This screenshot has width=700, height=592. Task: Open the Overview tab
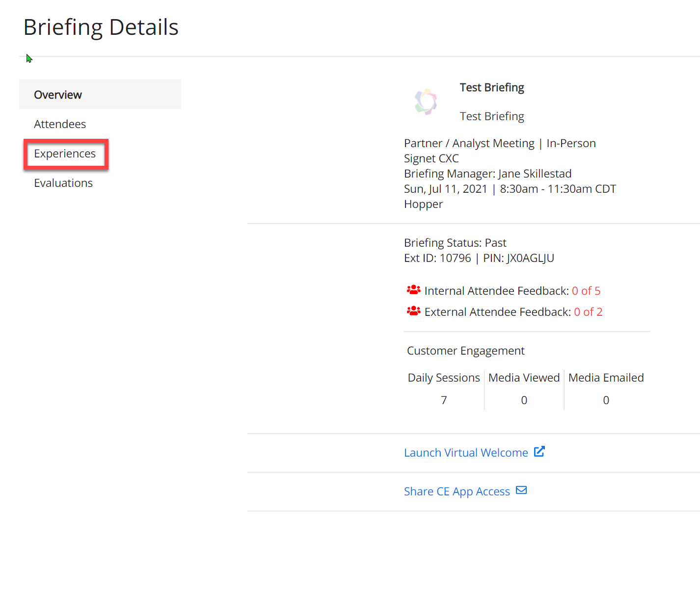coord(58,95)
